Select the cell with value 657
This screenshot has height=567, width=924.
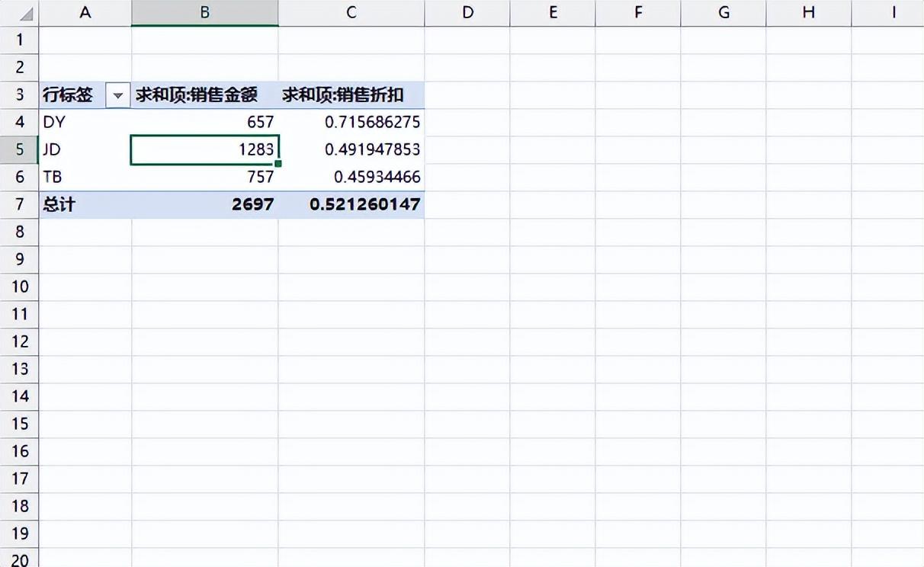coord(204,122)
